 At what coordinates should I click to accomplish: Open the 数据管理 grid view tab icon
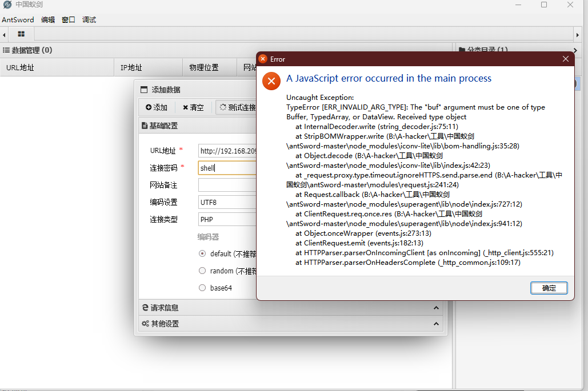21,34
